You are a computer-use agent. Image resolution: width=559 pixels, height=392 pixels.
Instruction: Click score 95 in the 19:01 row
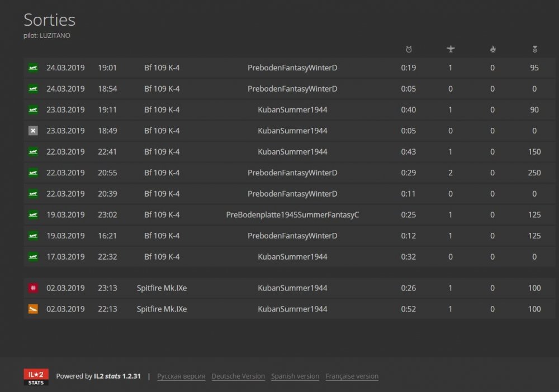coord(534,68)
